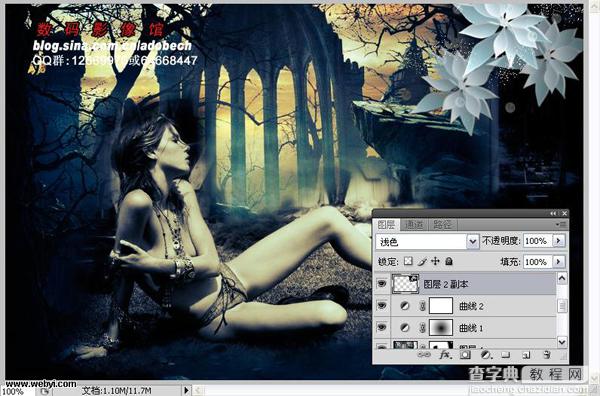The height and width of the screenshot is (396, 600).
Task: Toggle lock transparent pixels icon
Action: (x=408, y=261)
